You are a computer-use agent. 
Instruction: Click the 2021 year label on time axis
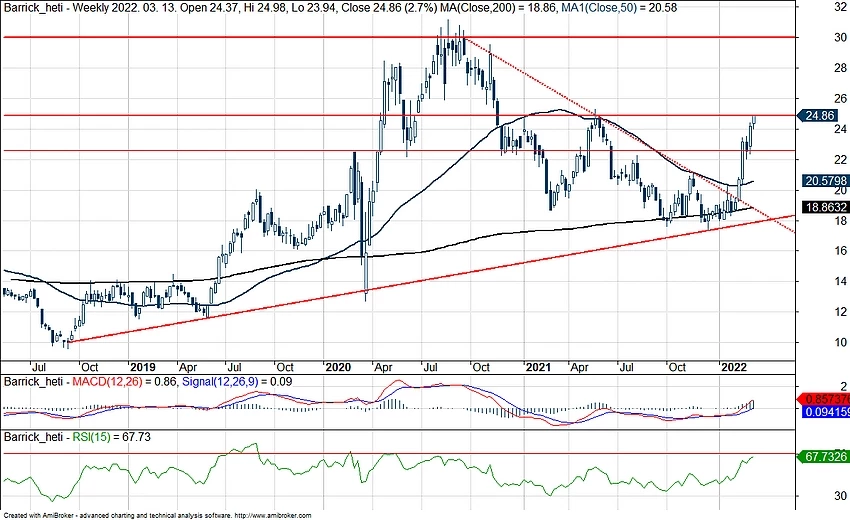[x=538, y=367]
